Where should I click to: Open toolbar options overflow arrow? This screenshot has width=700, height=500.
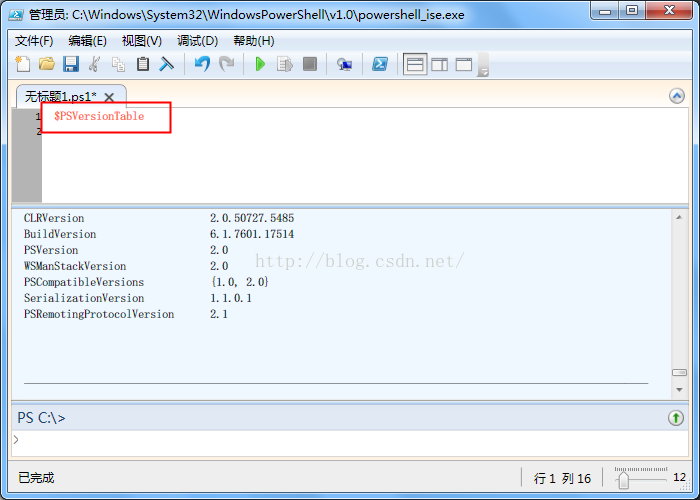coord(483,65)
